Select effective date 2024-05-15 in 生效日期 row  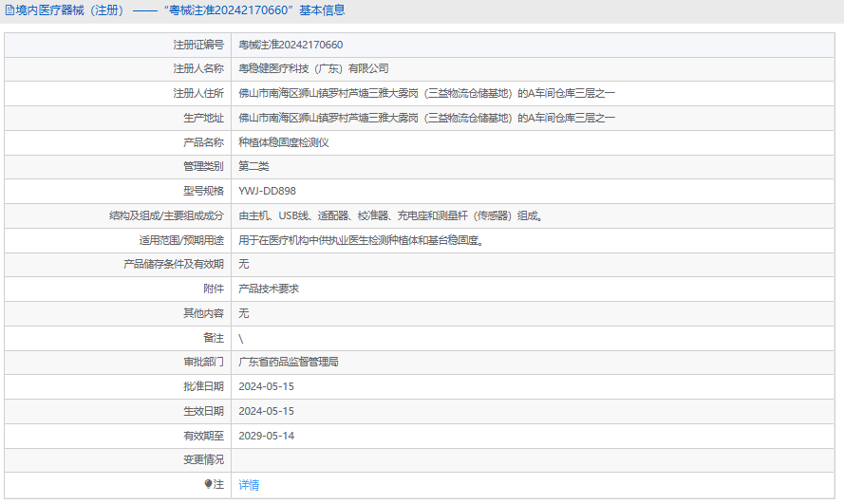267,412
